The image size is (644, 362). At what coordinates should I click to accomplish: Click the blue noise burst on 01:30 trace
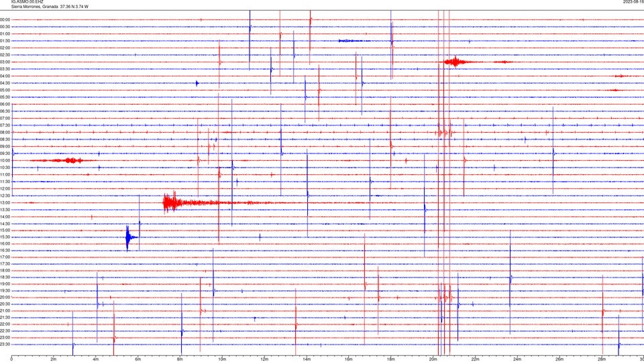pyautogui.click(x=354, y=41)
